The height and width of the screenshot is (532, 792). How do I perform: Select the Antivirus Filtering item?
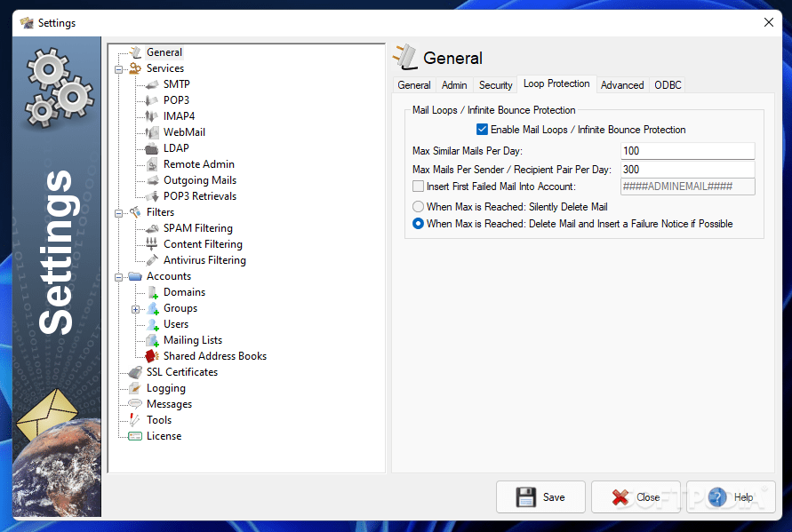pyautogui.click(x=203, y=259)
